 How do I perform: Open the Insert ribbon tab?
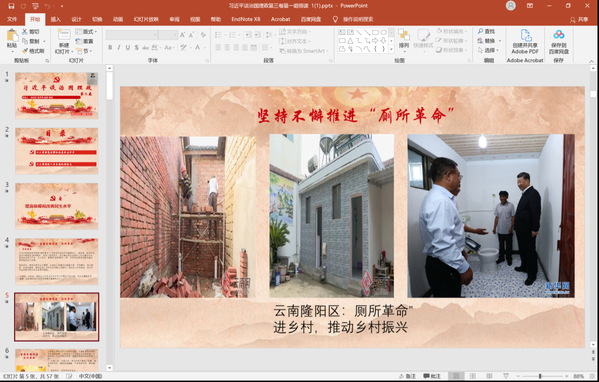point(56,19)
